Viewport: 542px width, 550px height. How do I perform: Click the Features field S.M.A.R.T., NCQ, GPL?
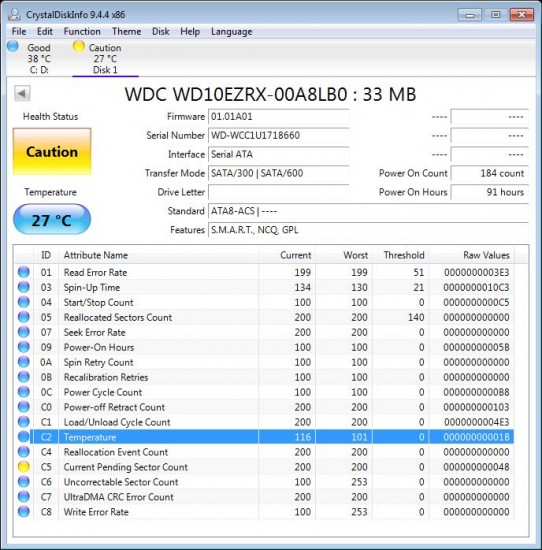point(368,230)
